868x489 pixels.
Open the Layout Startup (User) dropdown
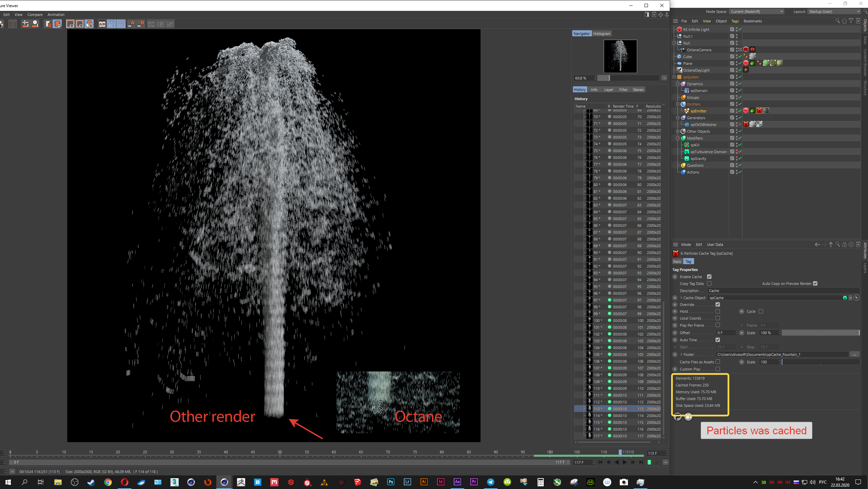click(x=834, y=12)
